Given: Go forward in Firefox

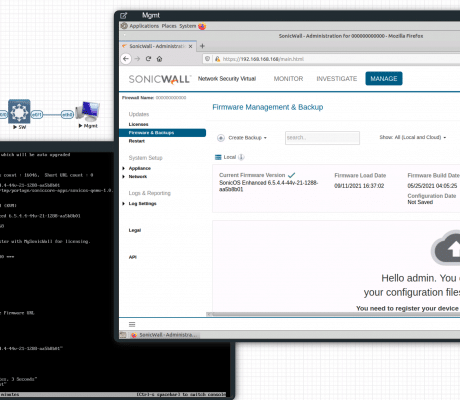Looking at the screenshot, I should 137,59.
